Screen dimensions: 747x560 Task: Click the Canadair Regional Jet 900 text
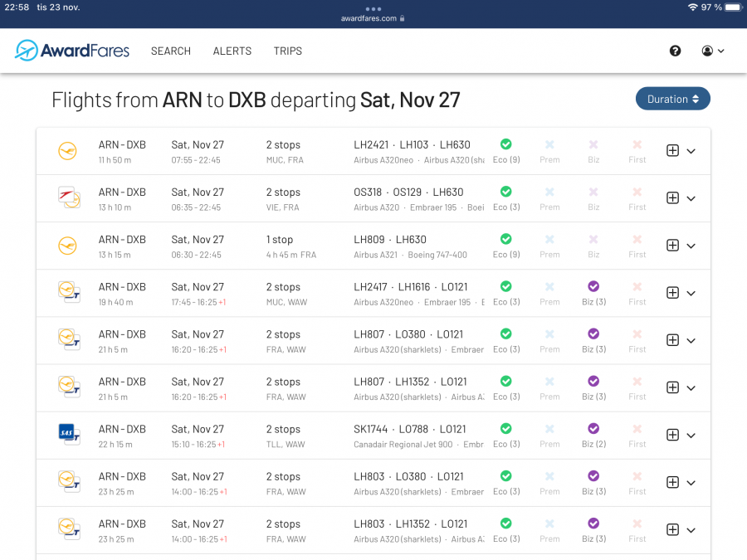point(403,445)
